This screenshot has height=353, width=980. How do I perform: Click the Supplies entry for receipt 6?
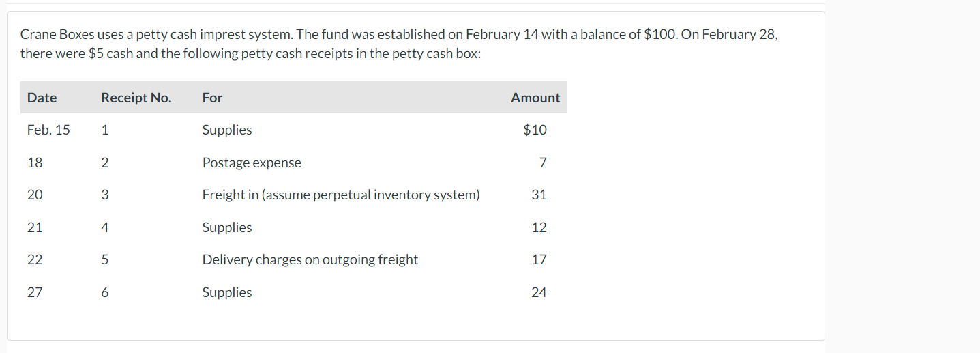coord(227,292)
